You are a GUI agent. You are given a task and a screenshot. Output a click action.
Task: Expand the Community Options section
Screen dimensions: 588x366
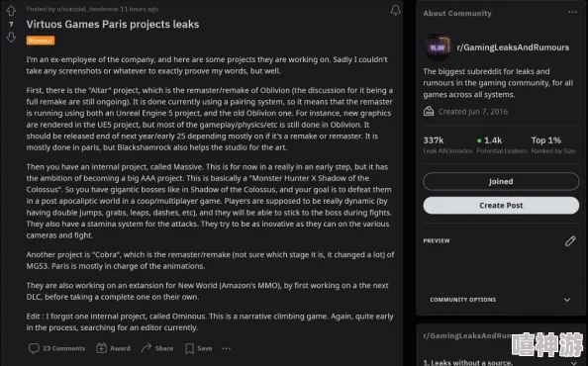(501, 300)
